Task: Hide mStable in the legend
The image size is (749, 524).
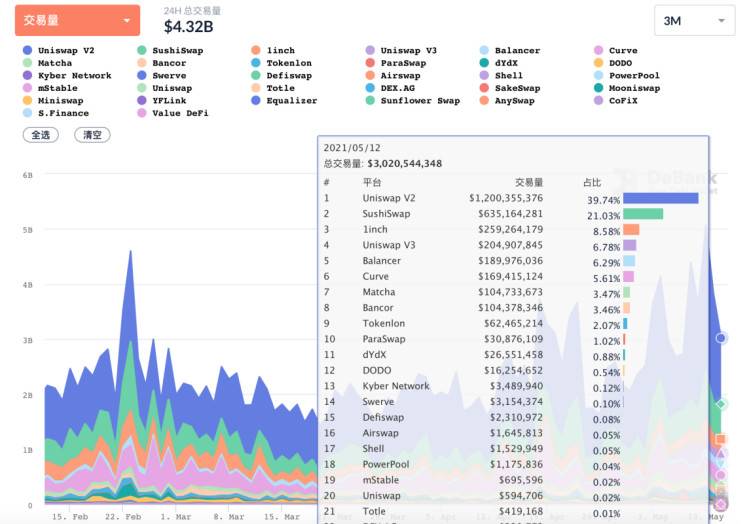Action: click(50, 88)
